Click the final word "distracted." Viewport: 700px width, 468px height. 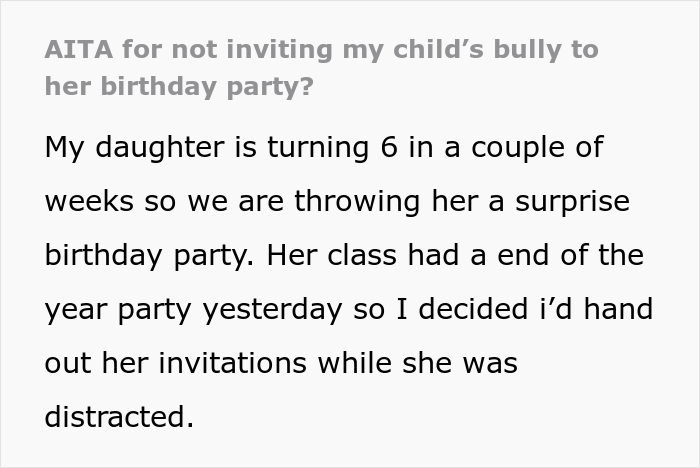click(119, 417)
